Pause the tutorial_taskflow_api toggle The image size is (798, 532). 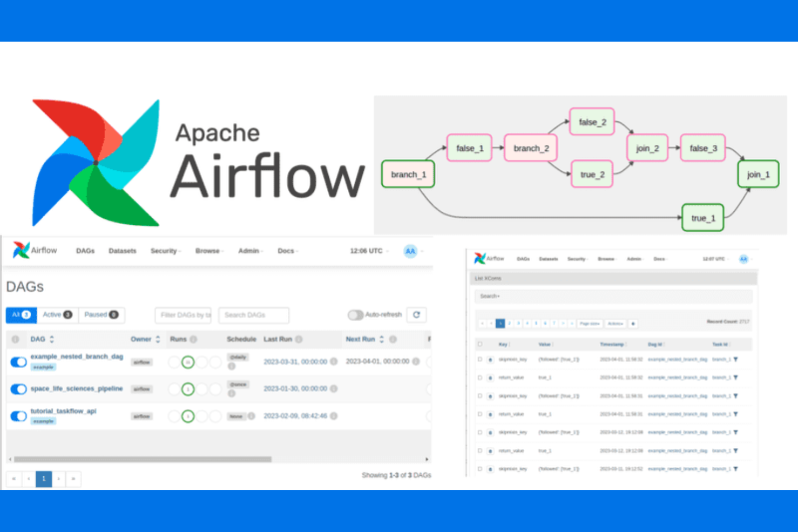[x=18, y=416]
